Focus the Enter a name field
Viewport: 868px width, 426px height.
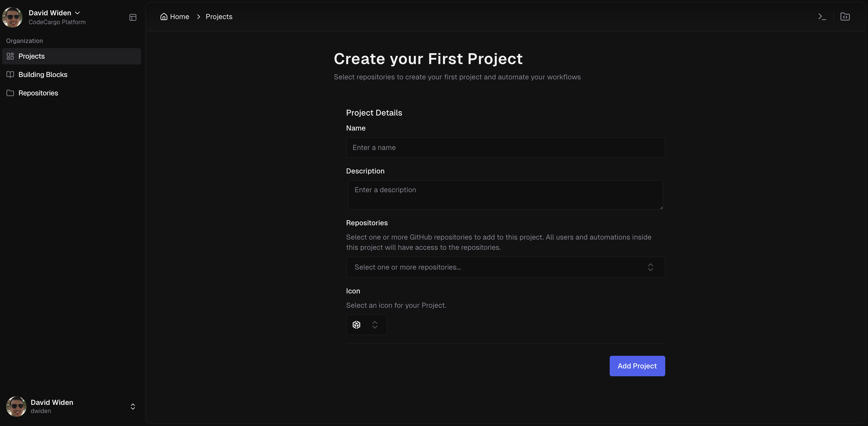(505, 148)
